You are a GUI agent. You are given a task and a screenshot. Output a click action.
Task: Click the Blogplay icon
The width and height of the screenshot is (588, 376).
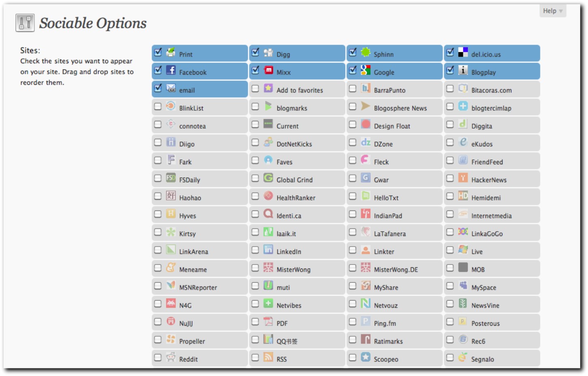point(463,70)
